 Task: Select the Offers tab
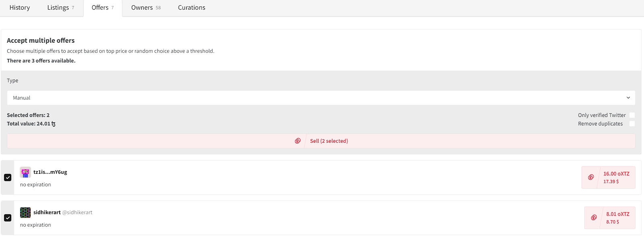[x=102, y=8]
